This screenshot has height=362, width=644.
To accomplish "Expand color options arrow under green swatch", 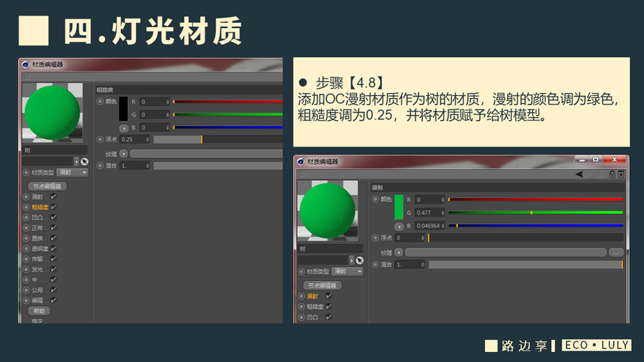I will click(x=399, y=227).
